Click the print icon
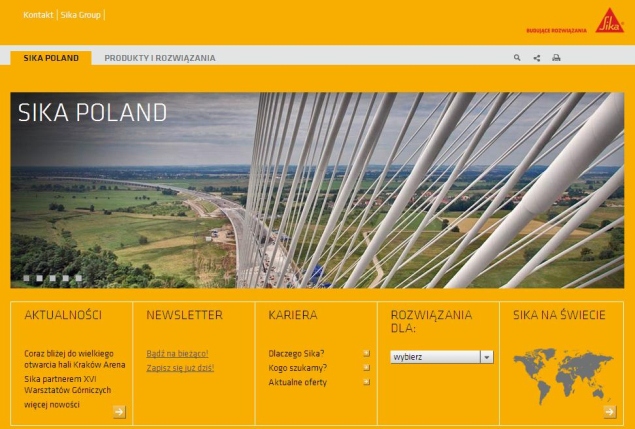This screenshot has width=635, height=429. click(556, 58)
